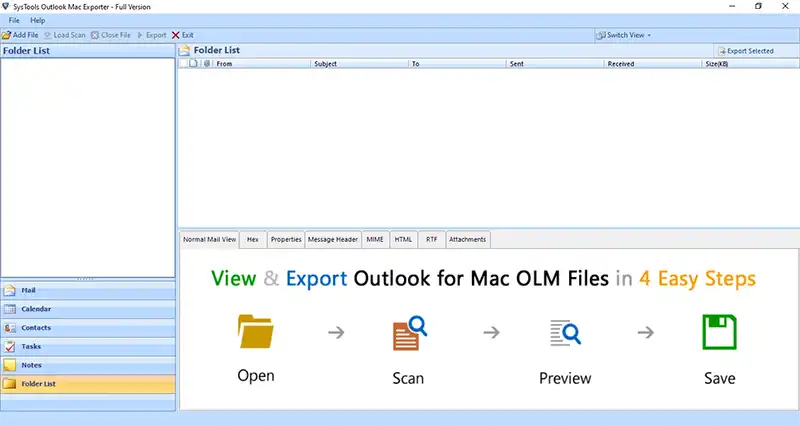Image resolution: width=800 pixels, height=426 pixels.
Task: Click the Add File toolbar button
Action: point(20,35)
